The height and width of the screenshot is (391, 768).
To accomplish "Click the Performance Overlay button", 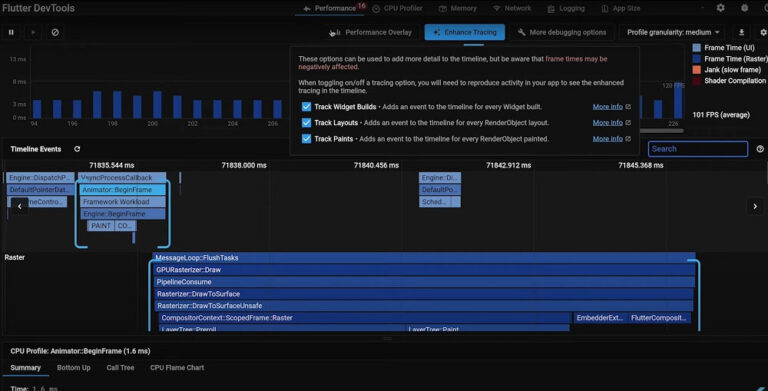I will 371,32.
